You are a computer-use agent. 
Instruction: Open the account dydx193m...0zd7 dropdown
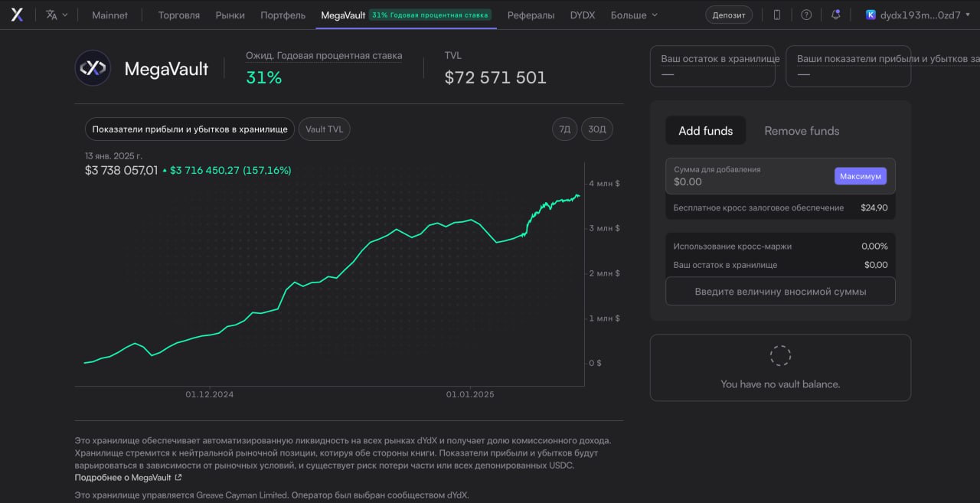point(917,15)
